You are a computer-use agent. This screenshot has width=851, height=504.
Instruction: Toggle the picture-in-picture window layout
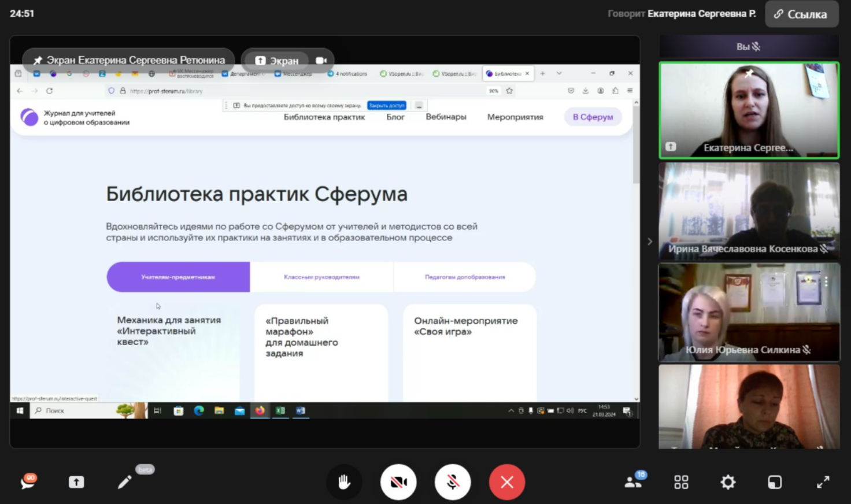point(775,481)
